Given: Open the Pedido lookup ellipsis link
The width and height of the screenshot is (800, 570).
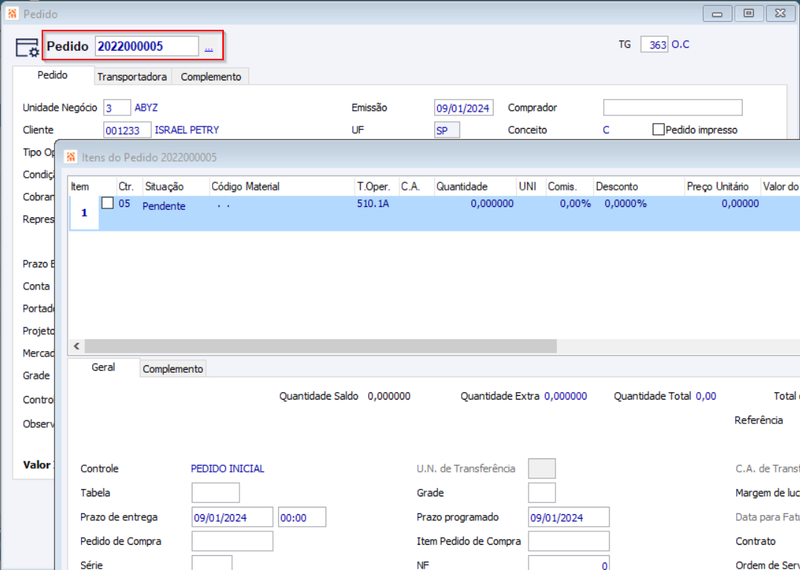Looking at the screenshot, I should 209,47.
